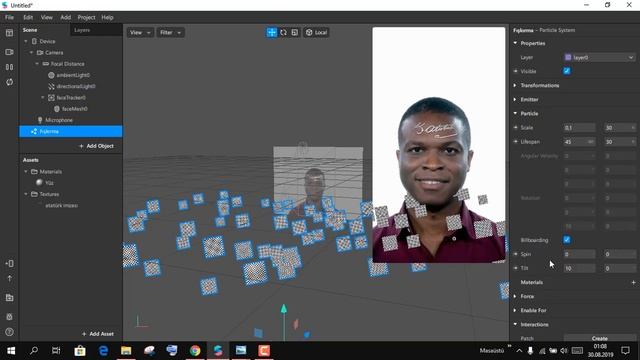The width and height of the screenshot is (640, 360).
Task: Click the Windows taskbar search icon
Action: pyautogui.click(x=34, y=351)
